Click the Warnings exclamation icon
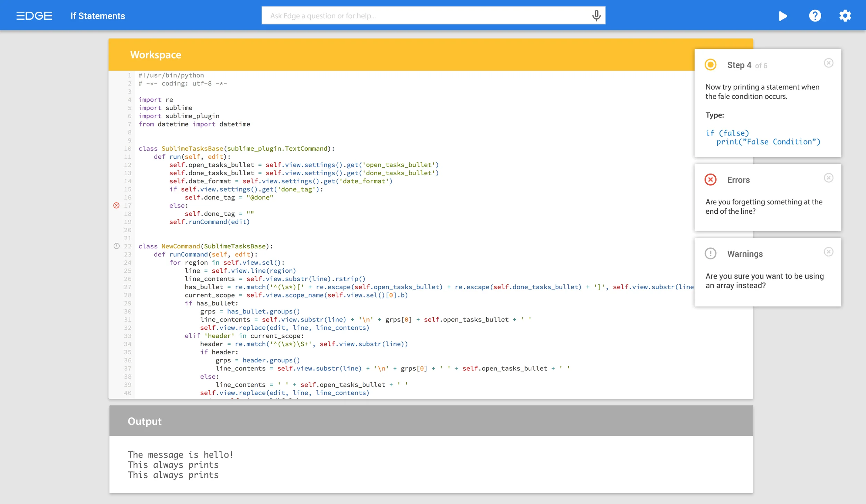Image resolution: width=866 pixels, height=504 pixels. click(x=710, y=254)
